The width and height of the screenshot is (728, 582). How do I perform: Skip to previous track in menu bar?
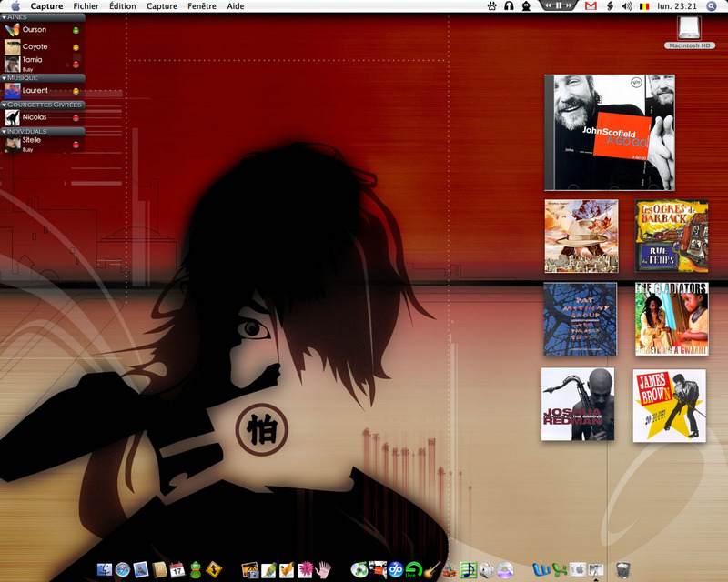549,5
